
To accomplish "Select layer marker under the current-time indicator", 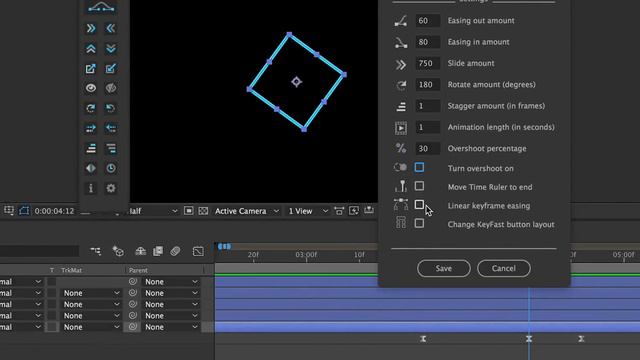I will coord(529,339).
